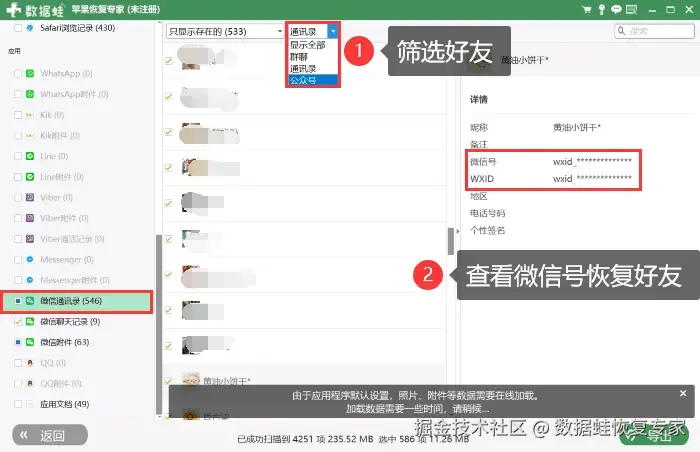Image resolution: width=700 pixels, height=452 pixels.
Task: Click the Safari浏览记录 compass icon
Action: [x=30, y=28]
